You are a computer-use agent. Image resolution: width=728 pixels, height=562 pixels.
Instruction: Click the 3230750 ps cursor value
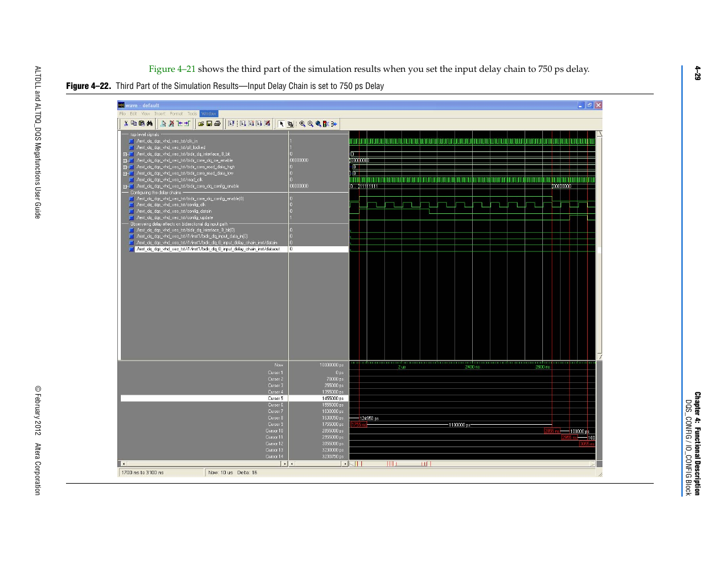point(332,457)
